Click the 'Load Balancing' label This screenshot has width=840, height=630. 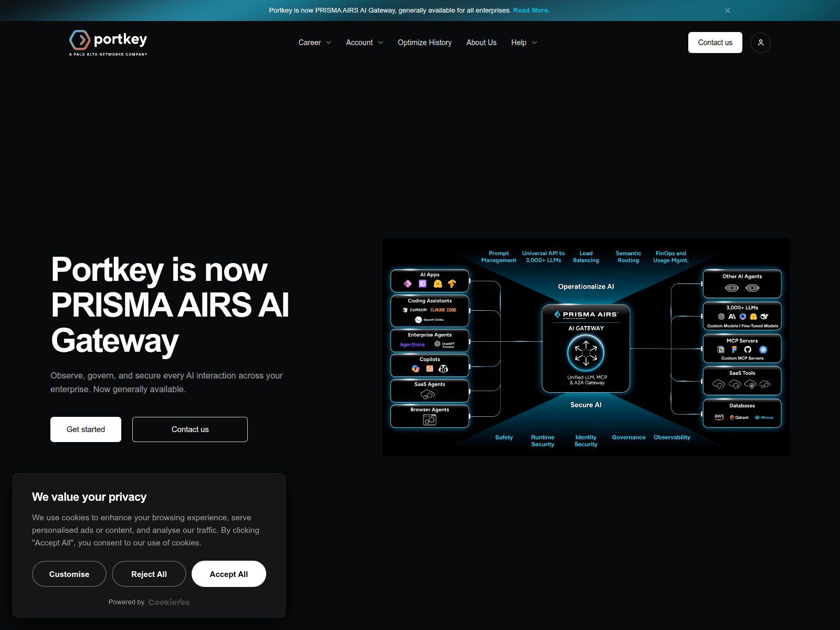[586, 257]
